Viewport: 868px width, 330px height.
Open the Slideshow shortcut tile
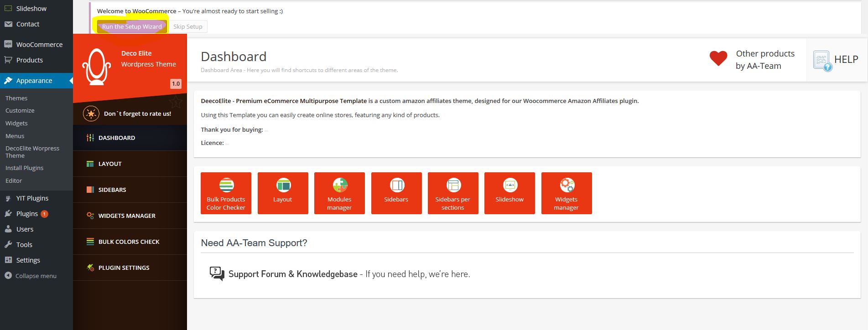[509, 193]
